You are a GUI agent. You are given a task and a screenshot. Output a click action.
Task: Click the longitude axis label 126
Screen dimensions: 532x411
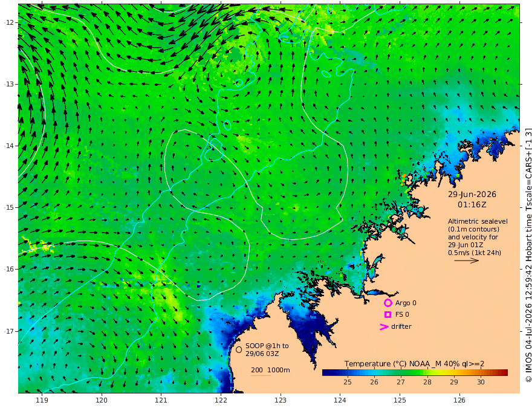pos(459,401)
